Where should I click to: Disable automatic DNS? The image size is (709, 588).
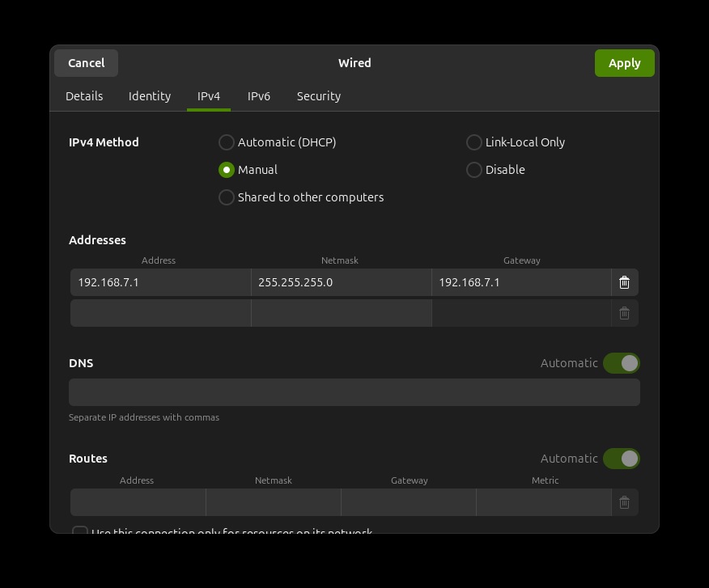pyautogui.click(x=622, y=363)
